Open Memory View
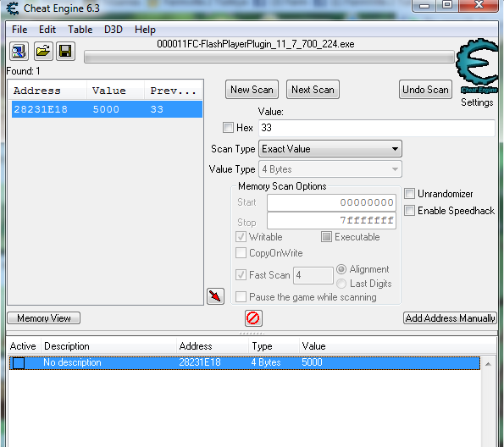The height and width of the screenshot is (447, 504). tap(44, 318)
